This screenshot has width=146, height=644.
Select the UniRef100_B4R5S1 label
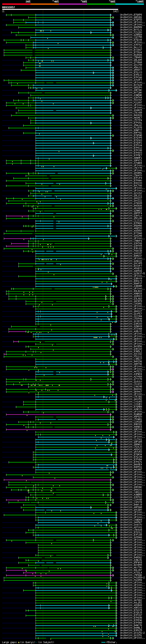click(131, 467)
